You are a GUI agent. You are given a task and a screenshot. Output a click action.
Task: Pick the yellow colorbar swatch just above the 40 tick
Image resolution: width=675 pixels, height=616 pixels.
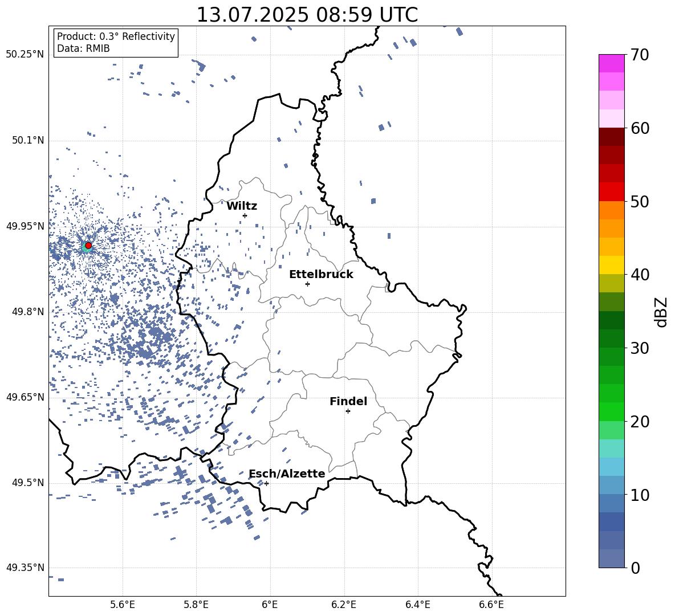point(611,265)
